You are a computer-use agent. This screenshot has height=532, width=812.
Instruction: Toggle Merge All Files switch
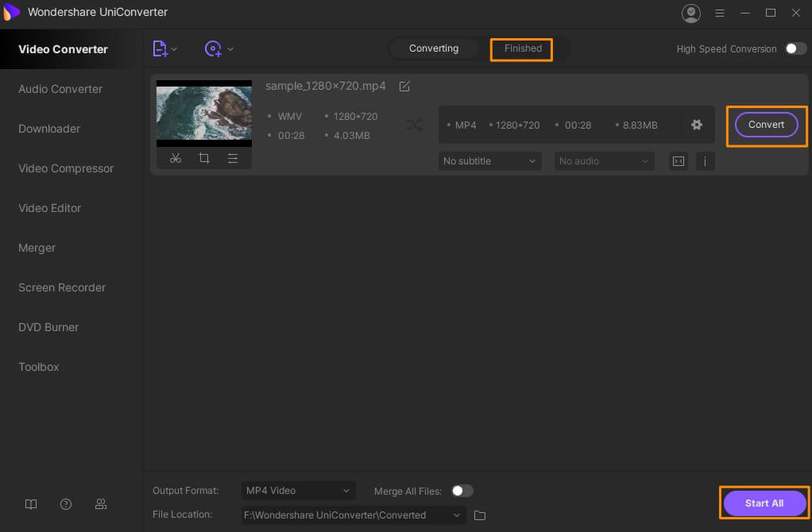(462, 491)
